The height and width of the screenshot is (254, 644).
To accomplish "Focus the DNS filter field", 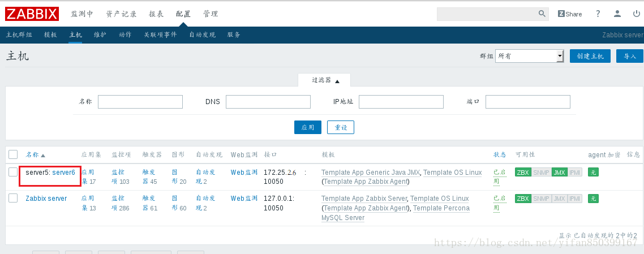I will 268,102.
